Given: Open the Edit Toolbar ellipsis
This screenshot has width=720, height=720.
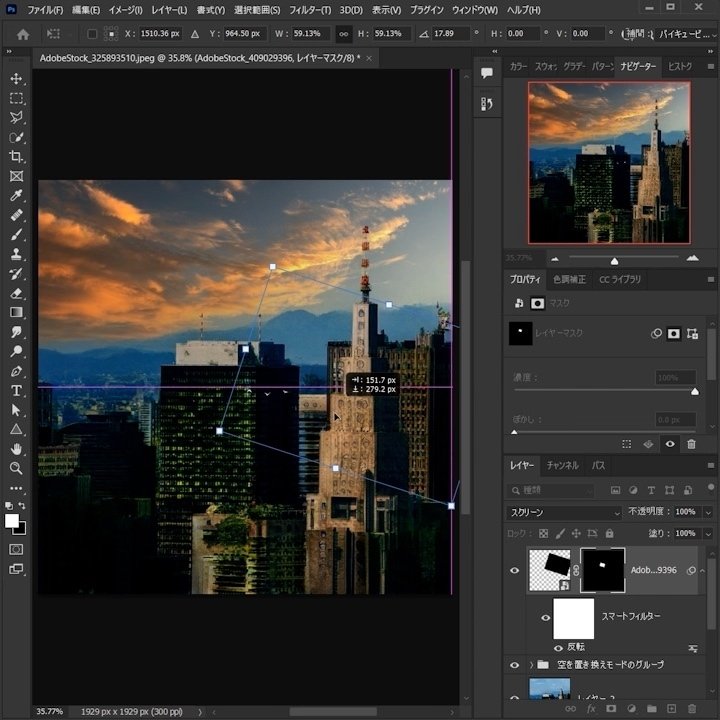Looking at the screenshot, I should tap(16, 488).
